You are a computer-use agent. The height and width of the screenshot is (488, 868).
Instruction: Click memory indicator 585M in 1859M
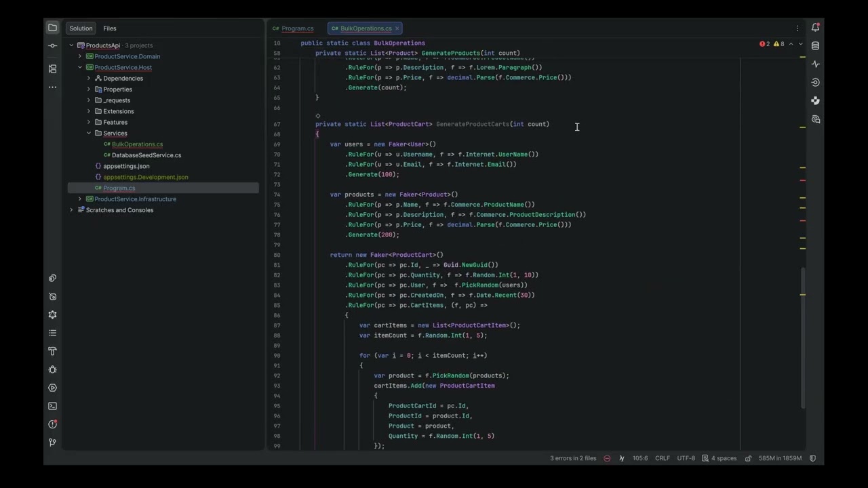(x=780, y=458)
